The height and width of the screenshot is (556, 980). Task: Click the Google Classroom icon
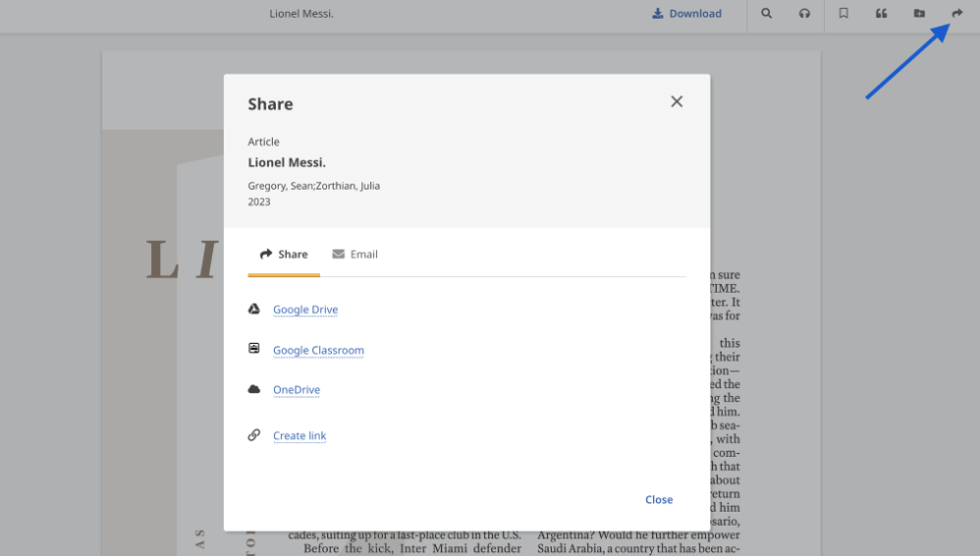click(x=253, y=349)
